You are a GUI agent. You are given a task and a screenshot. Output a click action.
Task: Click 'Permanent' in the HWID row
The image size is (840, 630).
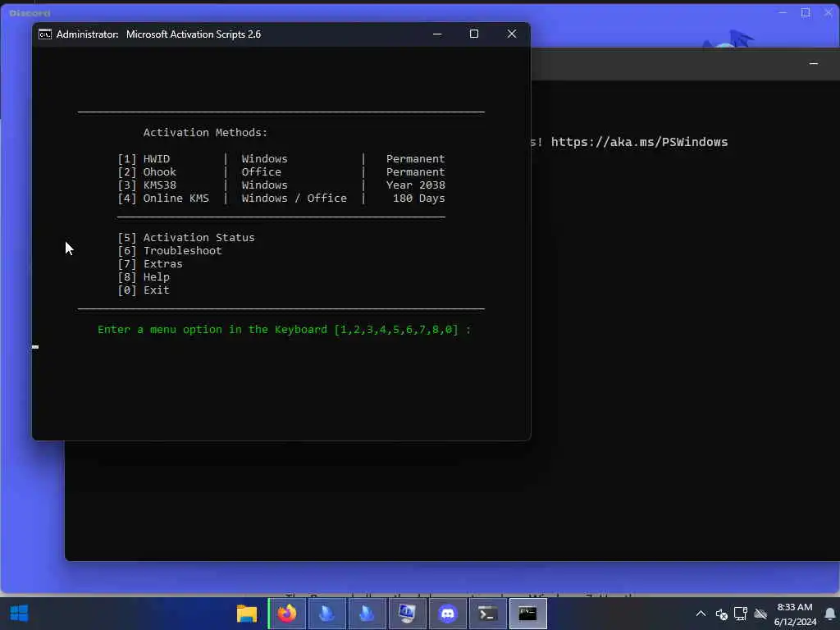tap(416, 159)
